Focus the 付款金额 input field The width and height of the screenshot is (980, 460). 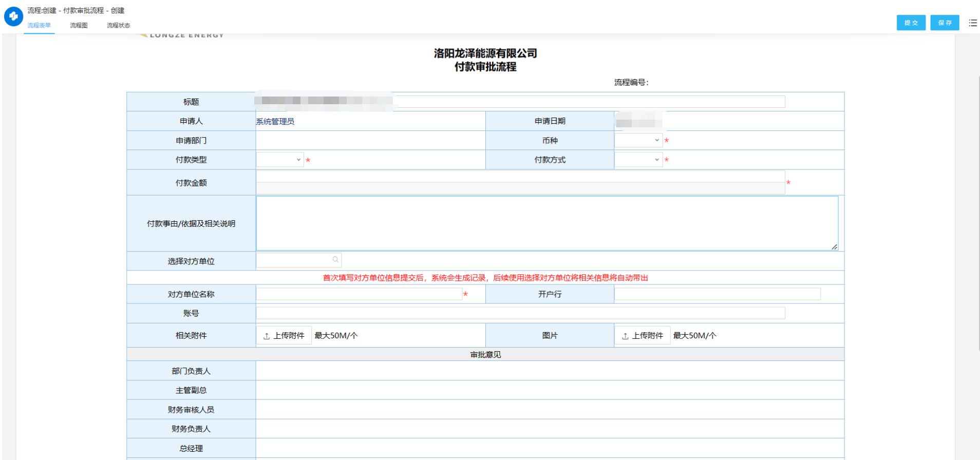[x=520, y=177]
